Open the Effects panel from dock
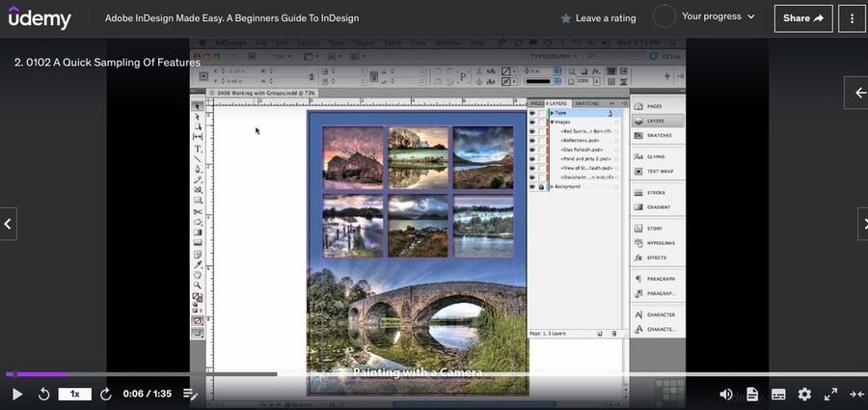868x410 pixels. (657, 258)
